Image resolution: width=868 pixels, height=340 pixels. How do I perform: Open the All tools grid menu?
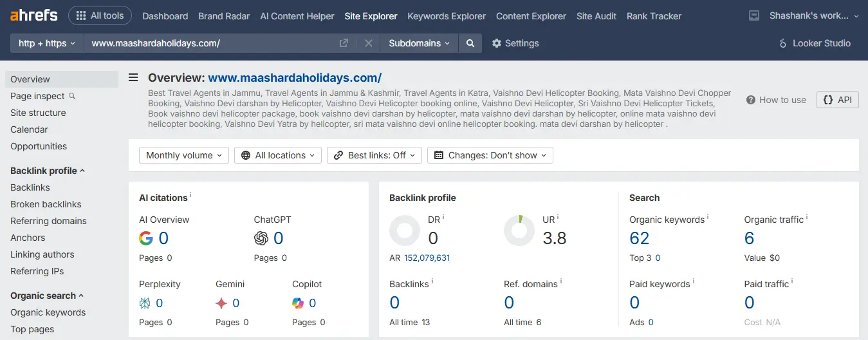click(x=100, y=15)
